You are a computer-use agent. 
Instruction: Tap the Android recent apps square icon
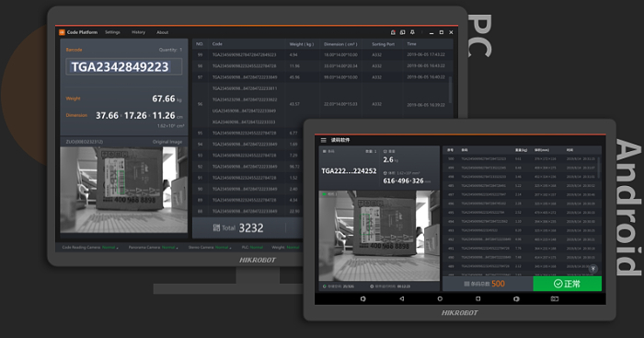point(478,298)
